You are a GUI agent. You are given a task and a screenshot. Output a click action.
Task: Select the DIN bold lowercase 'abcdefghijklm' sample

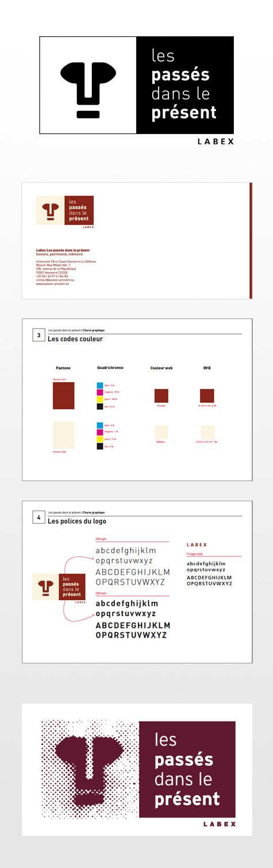pos(126,604)
